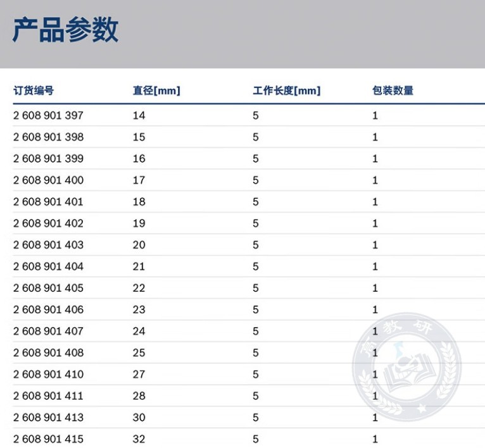The image size is (485, 448).
Task: Click the 工作长度[mm] column header
Action: (x=287, y=90)
